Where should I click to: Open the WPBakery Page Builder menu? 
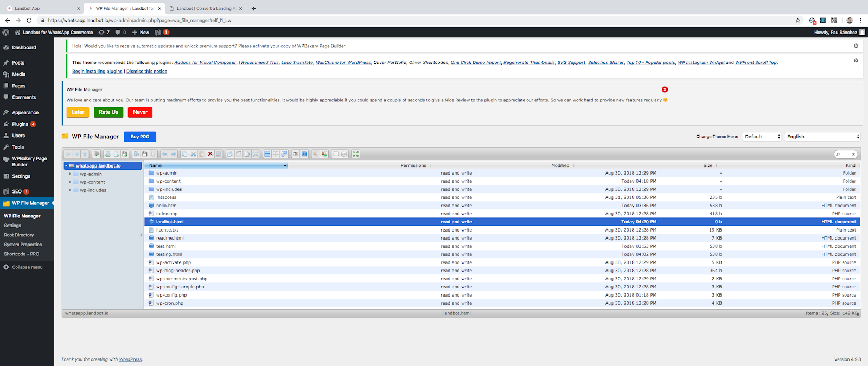click(29, 162)
